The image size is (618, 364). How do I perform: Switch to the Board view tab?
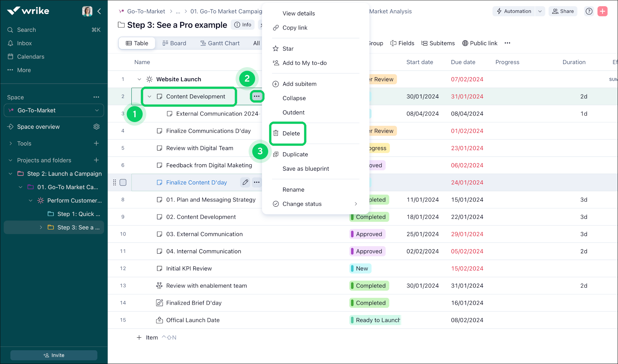pyautogui.click(x=174, y=43)
